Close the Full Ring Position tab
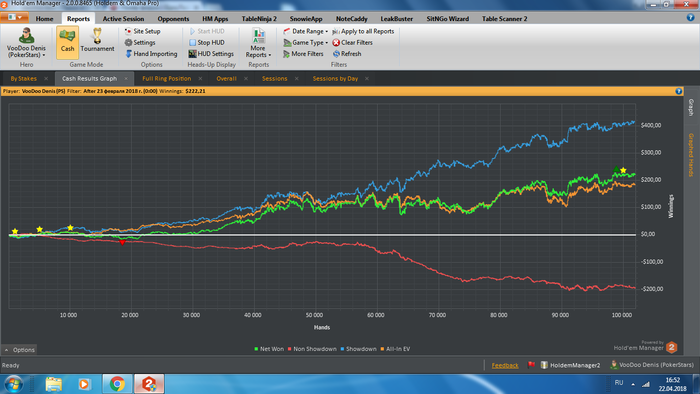 point(200,79)
